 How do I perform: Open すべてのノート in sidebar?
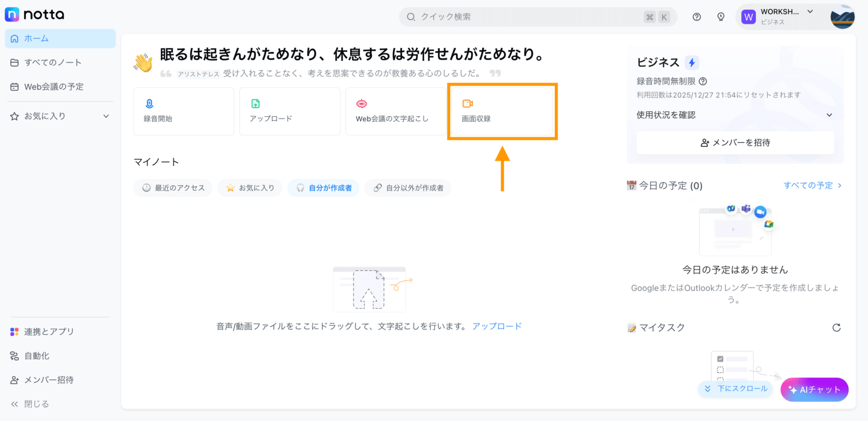coord(60,62)
